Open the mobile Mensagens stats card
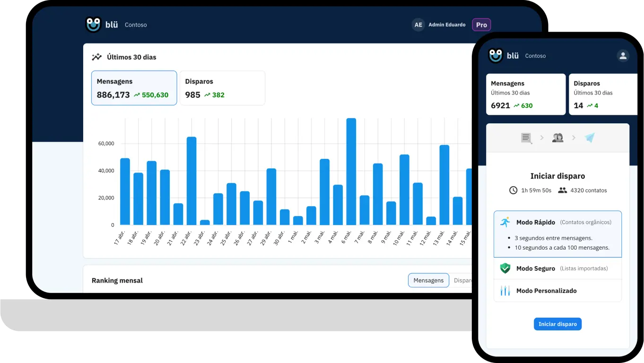The image size is (644, 363). pos(525,94)
